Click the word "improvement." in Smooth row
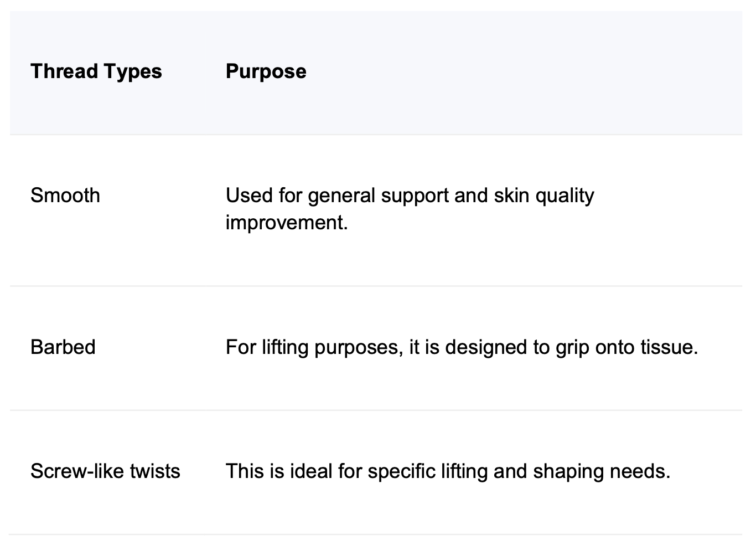The image size is (756, 545). click(287, 223)
